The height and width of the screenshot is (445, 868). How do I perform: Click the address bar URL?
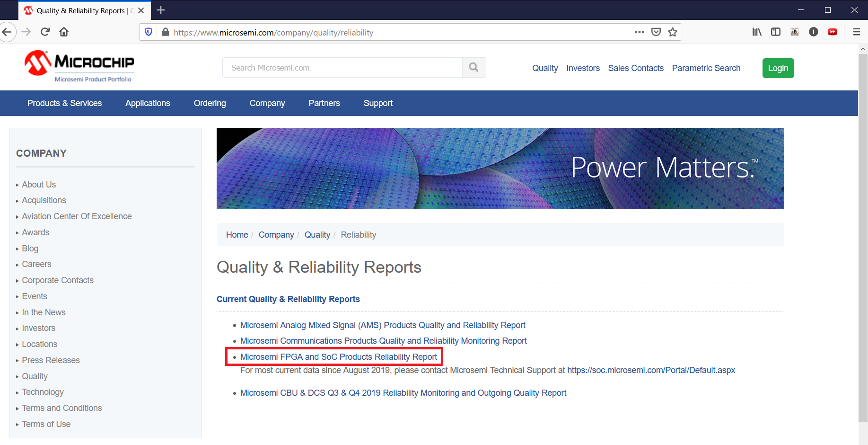point(273,33)
